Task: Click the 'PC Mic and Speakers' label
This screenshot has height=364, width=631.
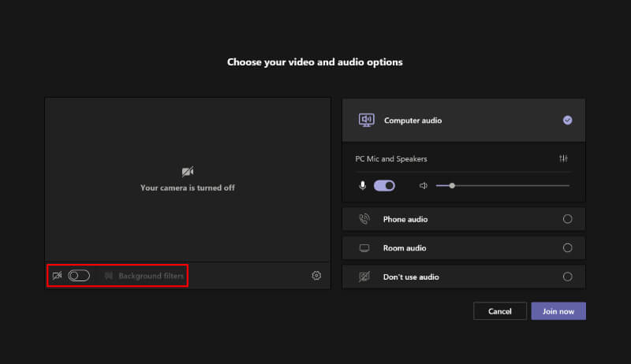Action: (x=391, y=158)
